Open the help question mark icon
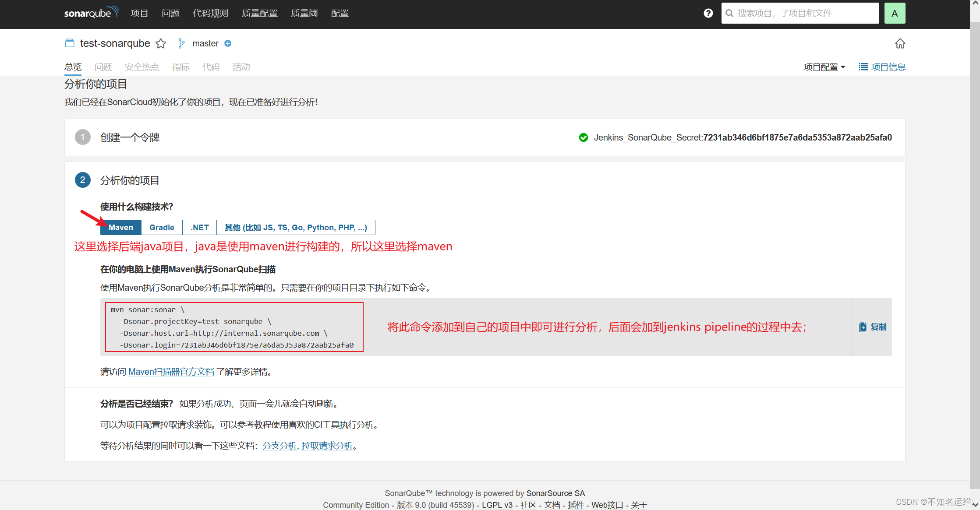Image resolution: width=980 pixels, height=510 pixels. [708, 13]
